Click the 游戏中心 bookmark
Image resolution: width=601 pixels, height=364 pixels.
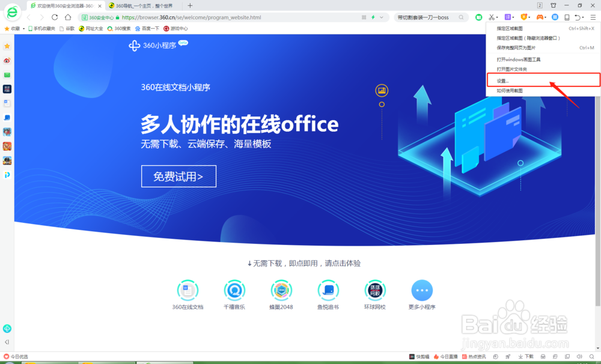tap(175, 29)
